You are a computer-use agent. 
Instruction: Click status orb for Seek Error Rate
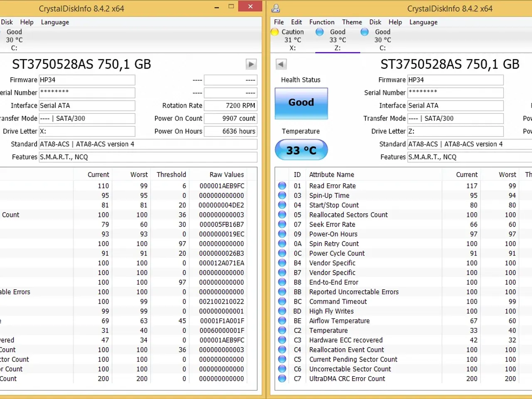[x=282, y=224]
